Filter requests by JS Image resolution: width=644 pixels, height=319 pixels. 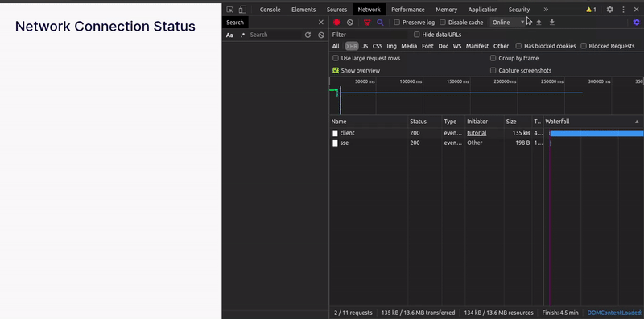[365, 46]
